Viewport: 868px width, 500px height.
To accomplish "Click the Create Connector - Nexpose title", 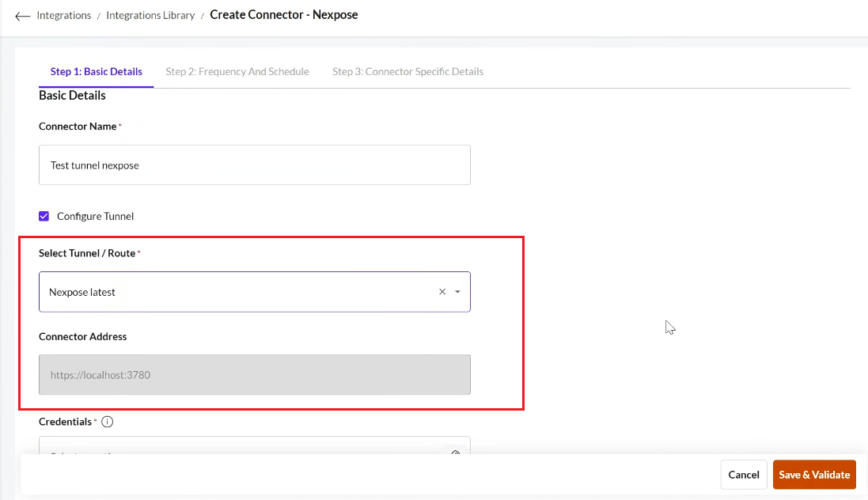I will tap(284, 15).
